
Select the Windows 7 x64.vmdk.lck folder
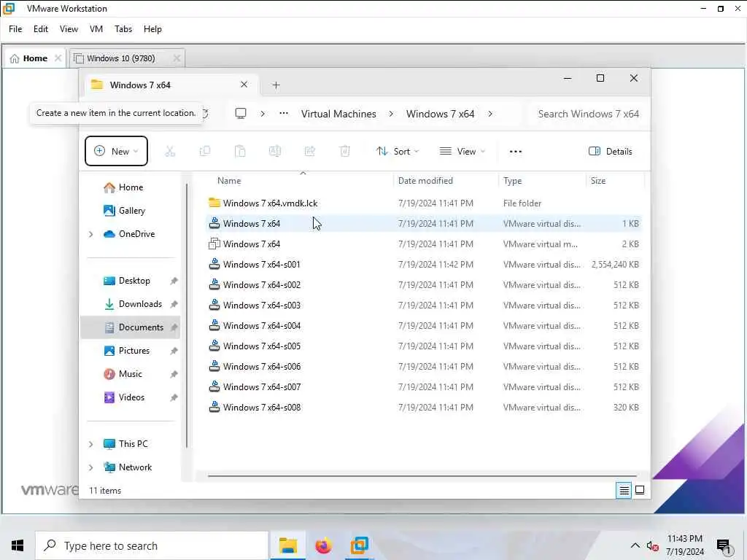424,203
